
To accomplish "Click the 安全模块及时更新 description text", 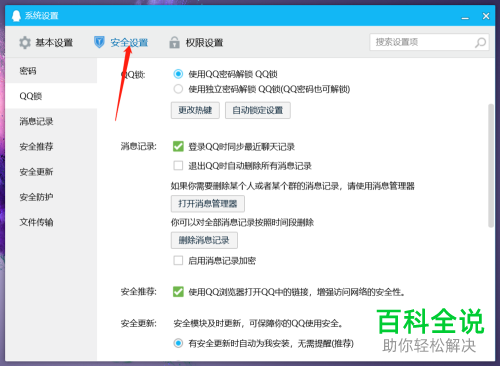I will point(258,323).
